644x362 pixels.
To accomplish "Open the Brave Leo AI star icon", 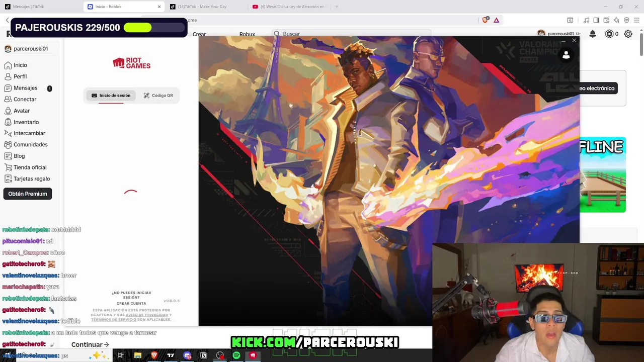I will tap(616, 20).
